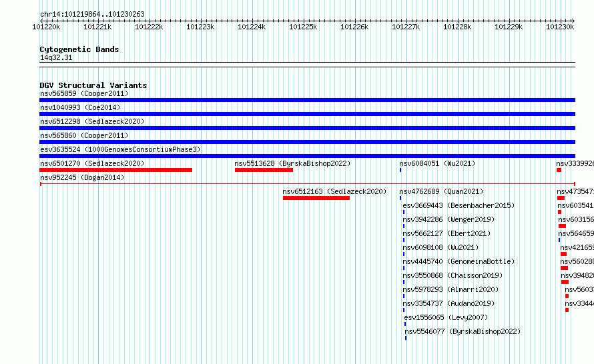The image size is (594, 364).
Task: Select the blue bar for nsv6512298
Action: [307, 128]
